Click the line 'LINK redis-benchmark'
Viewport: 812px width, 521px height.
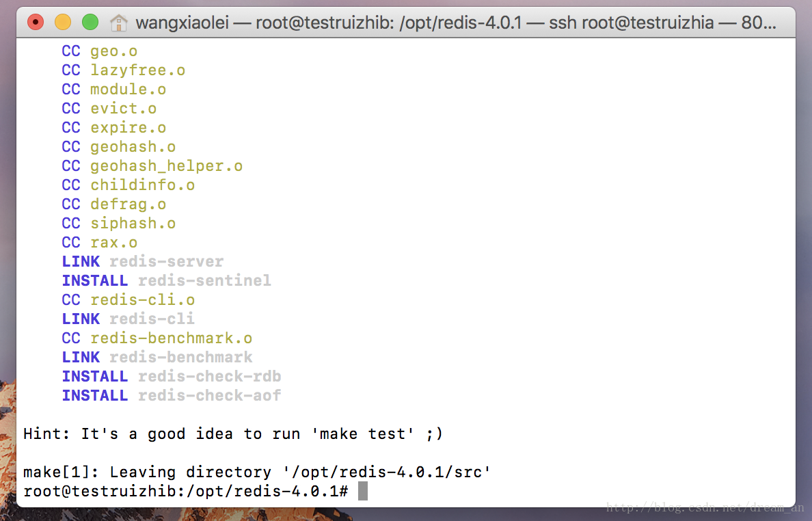(x=157, y=358)
